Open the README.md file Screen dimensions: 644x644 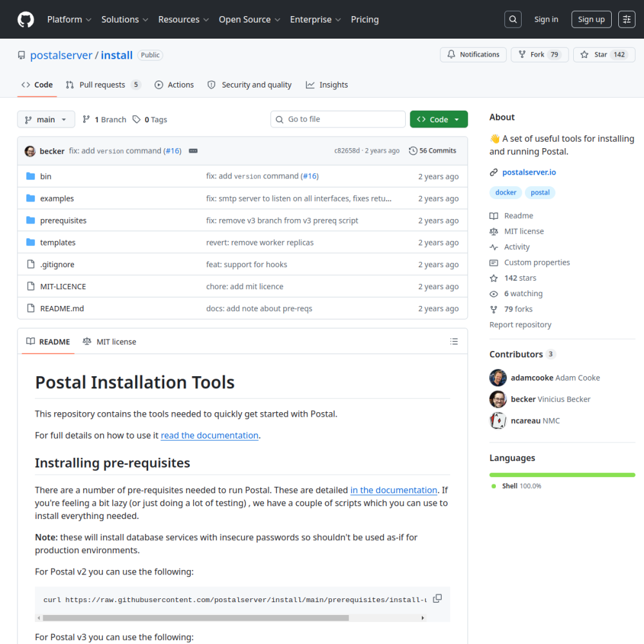pyautogui.click(x=62, y=308)
